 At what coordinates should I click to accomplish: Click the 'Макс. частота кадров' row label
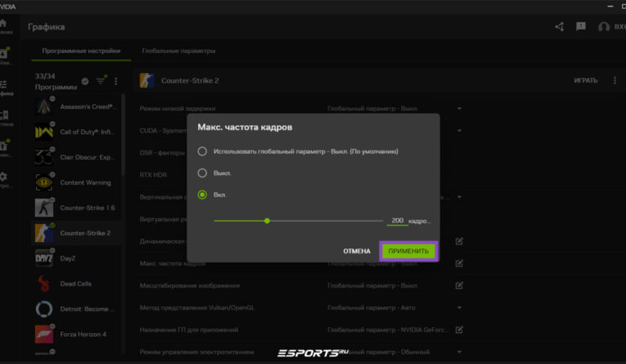pos(172,264)
